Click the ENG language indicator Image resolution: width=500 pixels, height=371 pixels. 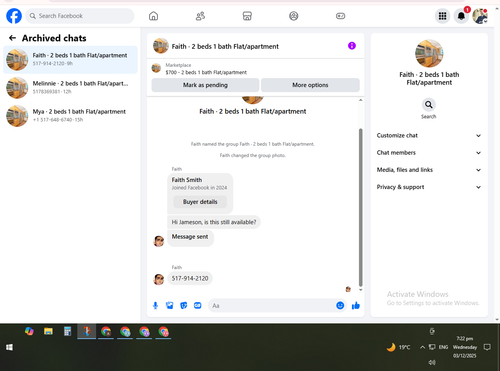[443, 347]
